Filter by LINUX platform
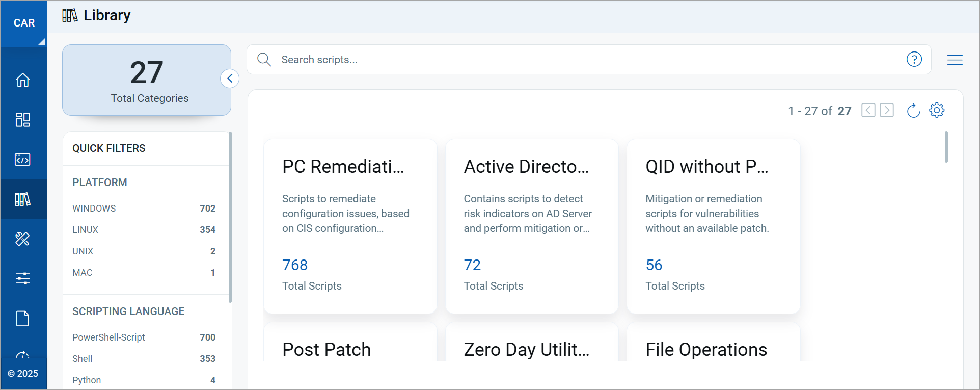The image size is (980, 390). tap(86, 230)
